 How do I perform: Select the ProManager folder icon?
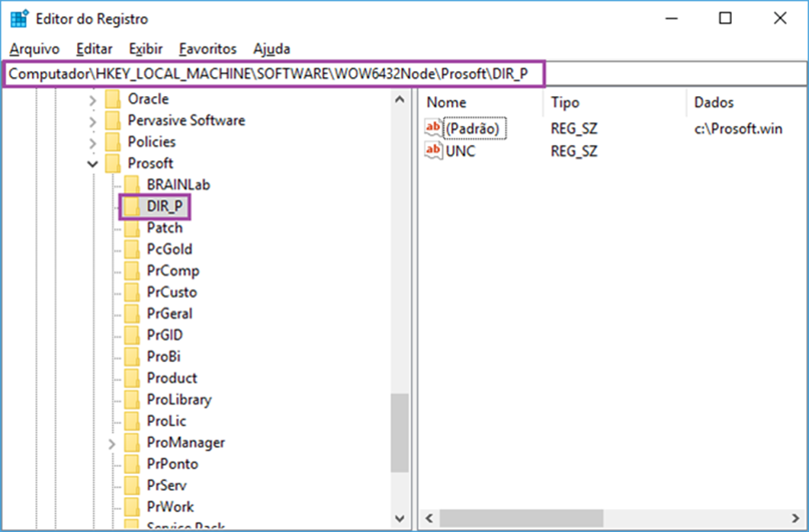(132, 442)
